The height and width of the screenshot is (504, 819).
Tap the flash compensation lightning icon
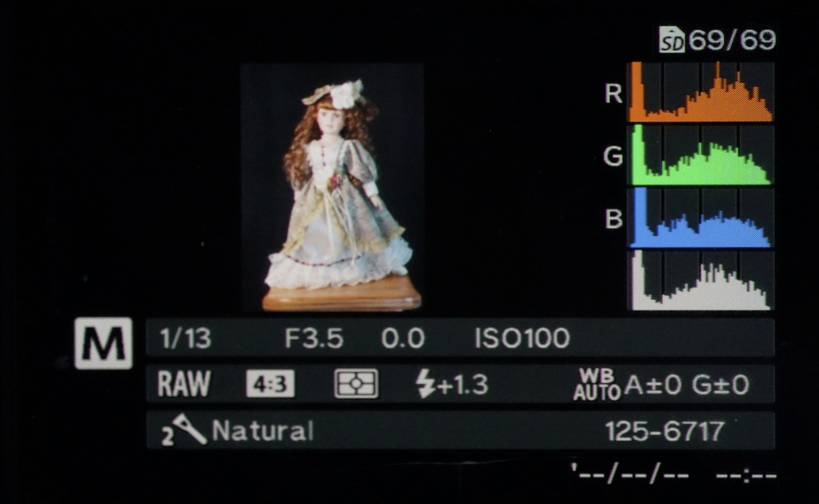pyautogui.click(x=425, y=384)
